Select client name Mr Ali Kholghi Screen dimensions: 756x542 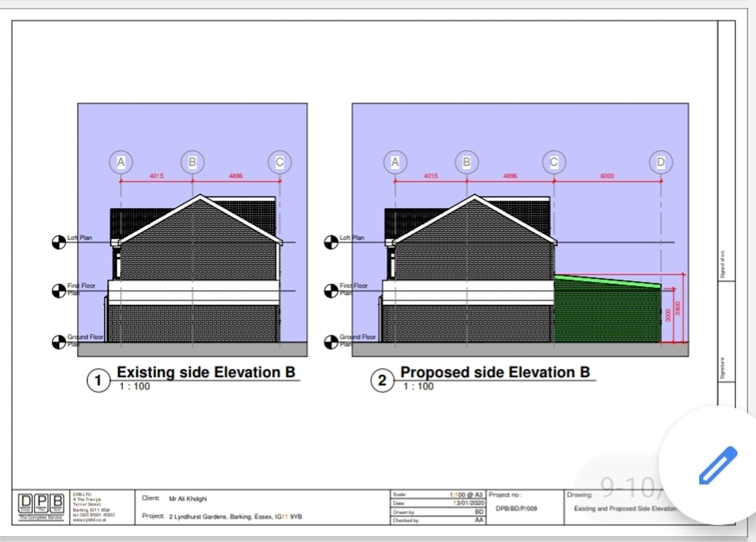coord(188,499)
